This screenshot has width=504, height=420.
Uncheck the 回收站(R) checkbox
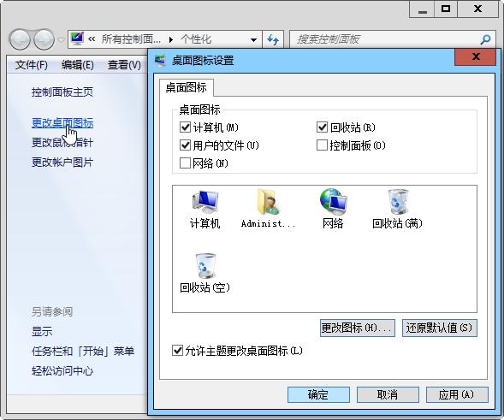[x=322, y=127]
